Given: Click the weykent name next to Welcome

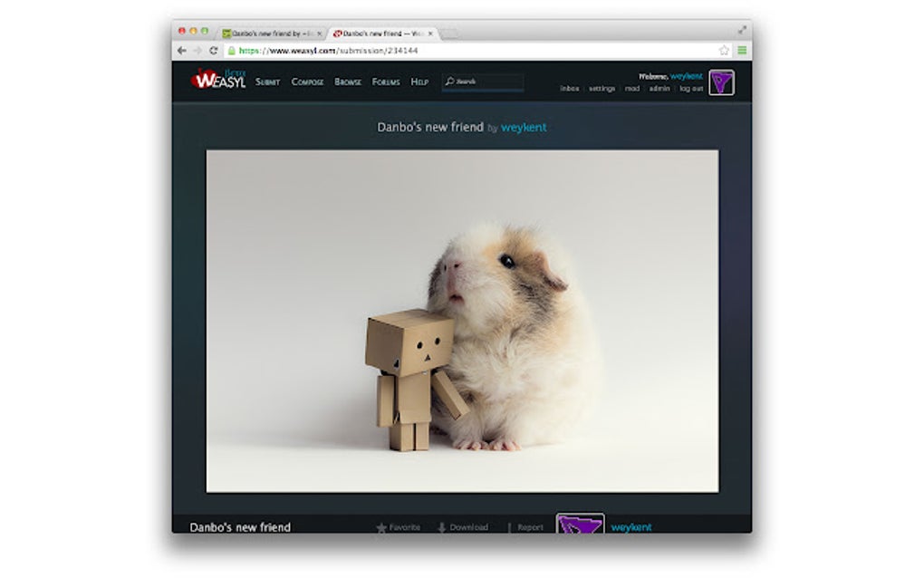Looking at the screenshot, I should pos(687,76).
